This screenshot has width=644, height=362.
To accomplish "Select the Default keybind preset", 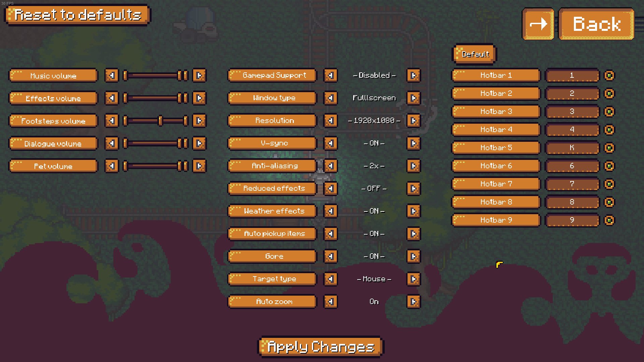I will pyautogui.click(x=474, y=54).
